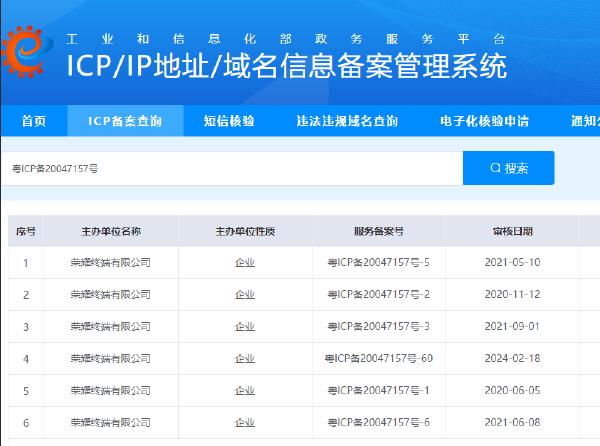The image size is (600, 446).
Task: Click 主办单位名称 column header
Action: (111, 231)
